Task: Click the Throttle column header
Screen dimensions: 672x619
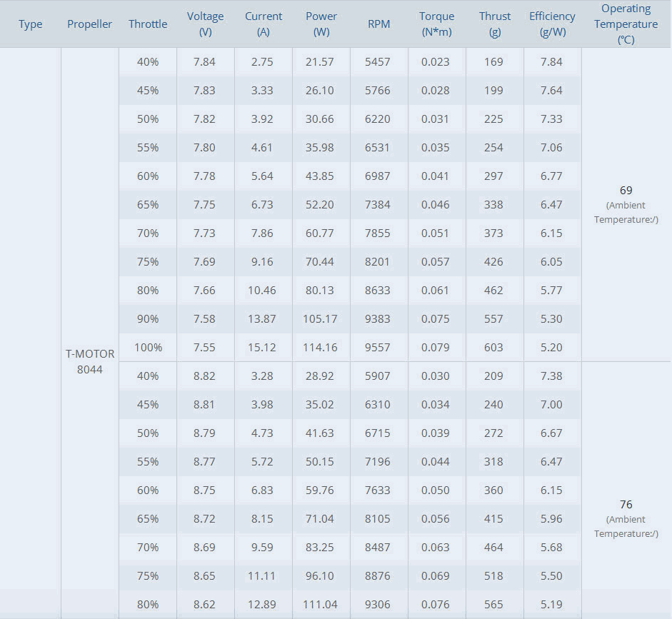Action: 148,24
